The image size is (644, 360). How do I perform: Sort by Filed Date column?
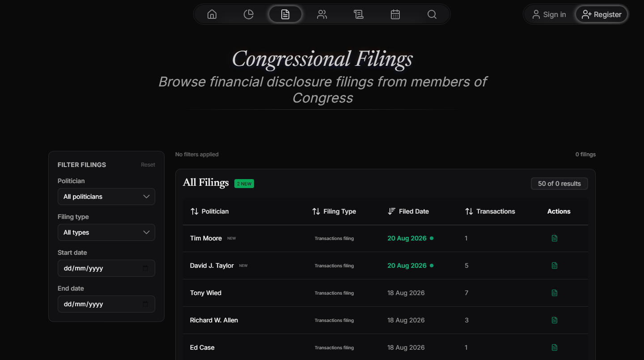click(408, 211)
